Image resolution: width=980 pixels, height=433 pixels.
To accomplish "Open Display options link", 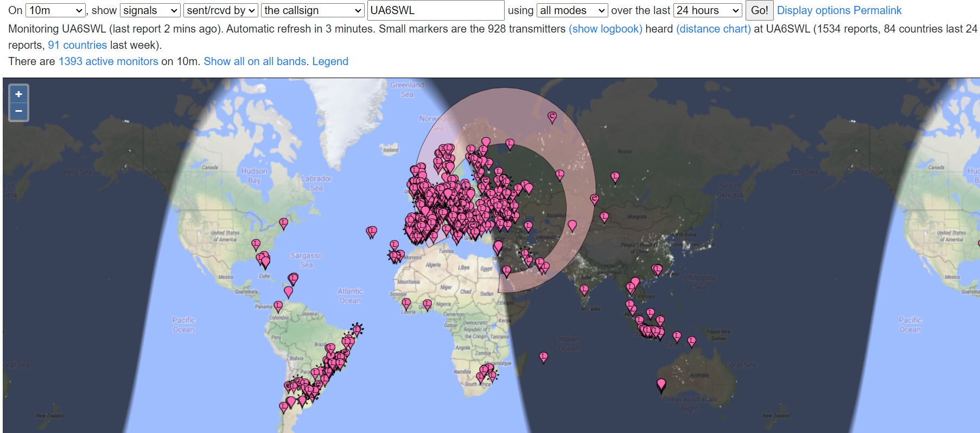I will click(813, 10).
